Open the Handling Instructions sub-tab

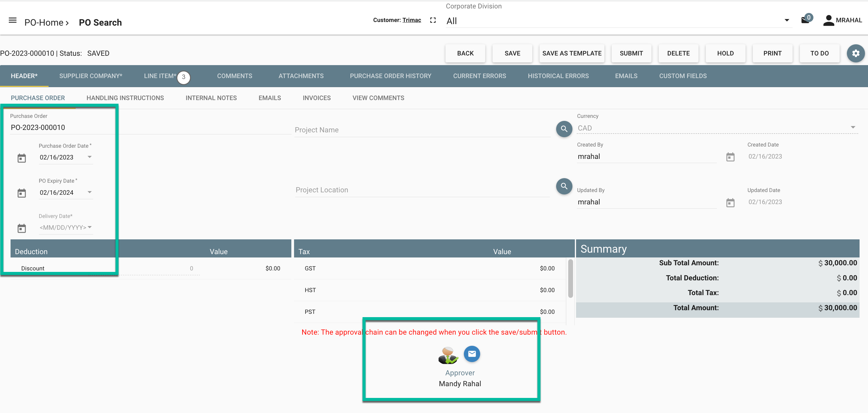(125, 98)
